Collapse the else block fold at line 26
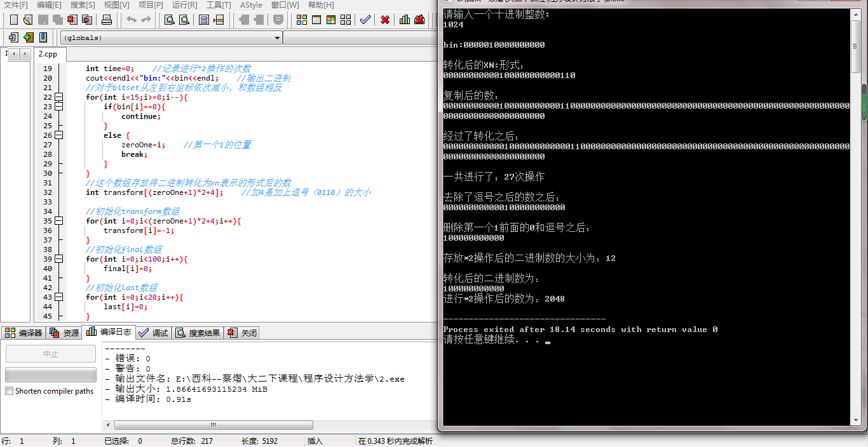The height and width of the screenshot is (447, 868). tap(59, 135)
